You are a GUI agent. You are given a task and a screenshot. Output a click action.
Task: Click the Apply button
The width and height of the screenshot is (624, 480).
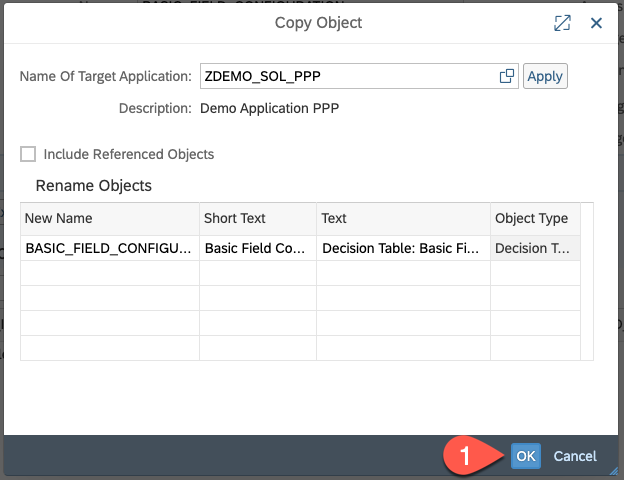coord(545,76)
